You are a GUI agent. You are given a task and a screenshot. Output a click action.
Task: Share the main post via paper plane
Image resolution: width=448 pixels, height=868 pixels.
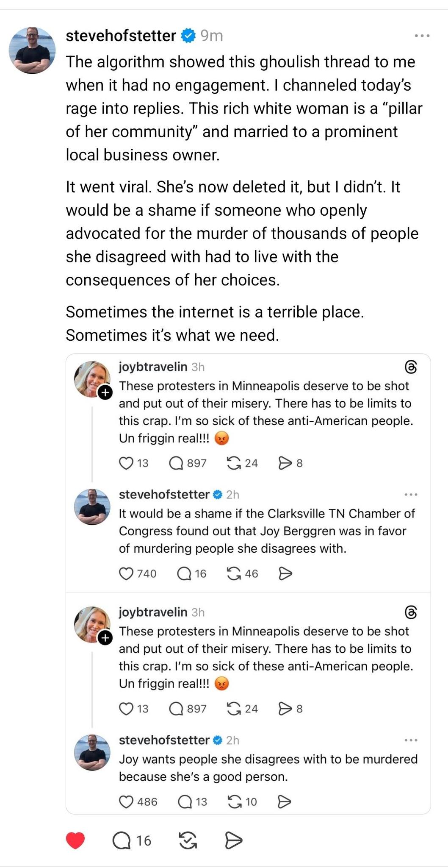click(233, 840)
